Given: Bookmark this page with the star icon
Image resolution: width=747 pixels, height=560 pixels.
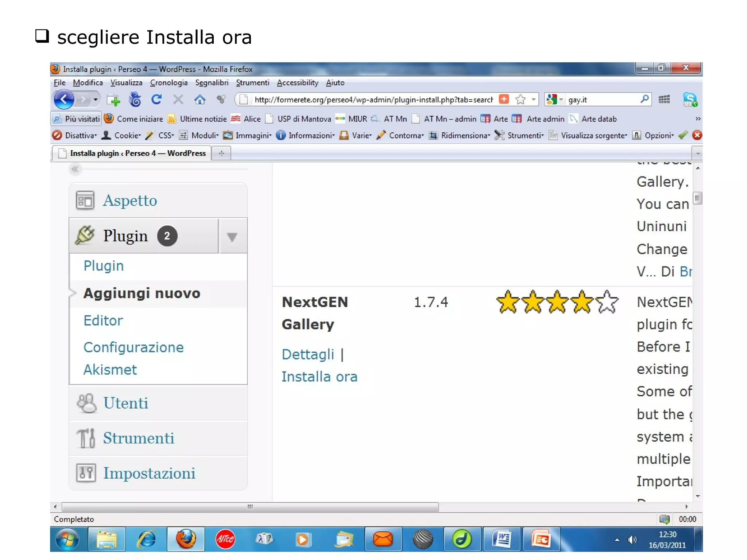Looking at the screenshot, I should click(x=520, y=99).
